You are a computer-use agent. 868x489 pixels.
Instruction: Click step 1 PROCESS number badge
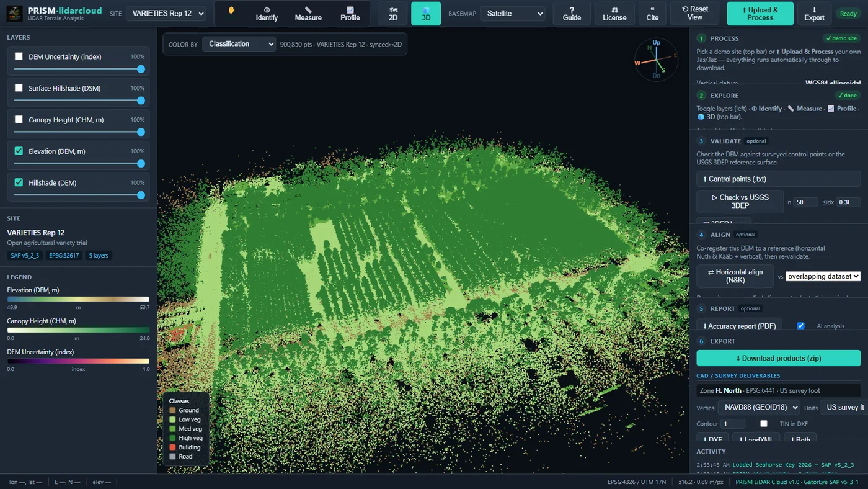(x=701, y=38)
